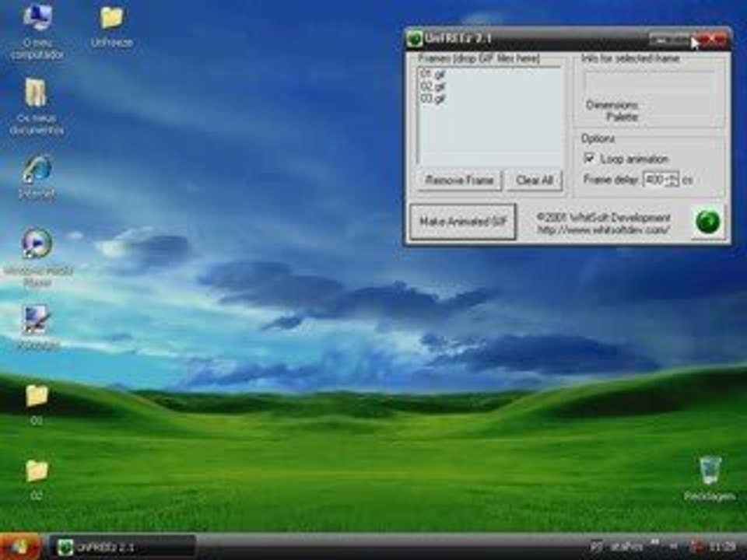This screenshot has height=560, width=747.
Task: Click the green round button in UnFREEz
Action: [x=708, y=222]
